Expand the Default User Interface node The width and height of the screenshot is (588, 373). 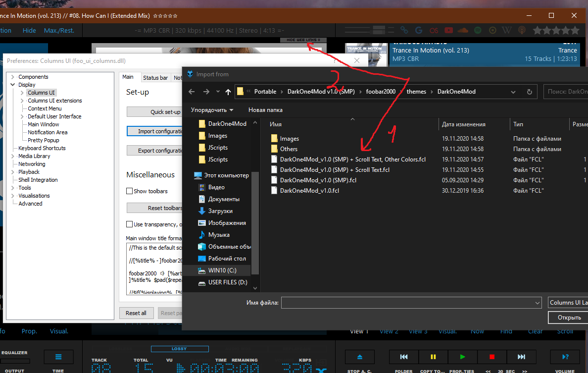coord(22,116)
